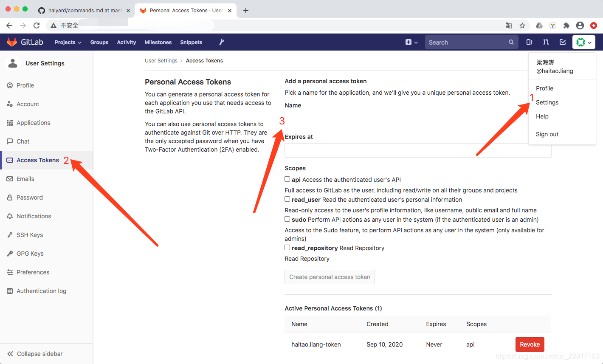
Task: Open the todos checkmark icon
Action: point(563,42)
